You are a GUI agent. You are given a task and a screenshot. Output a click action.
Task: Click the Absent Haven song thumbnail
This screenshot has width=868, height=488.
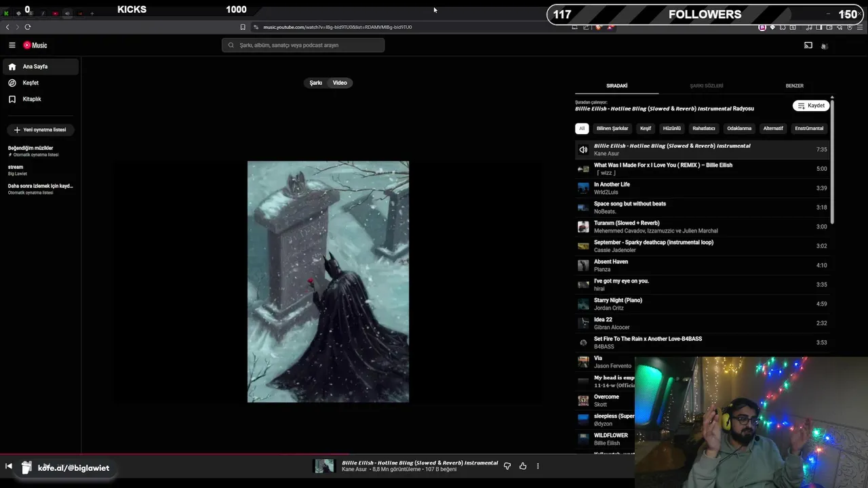click(583, 266)
